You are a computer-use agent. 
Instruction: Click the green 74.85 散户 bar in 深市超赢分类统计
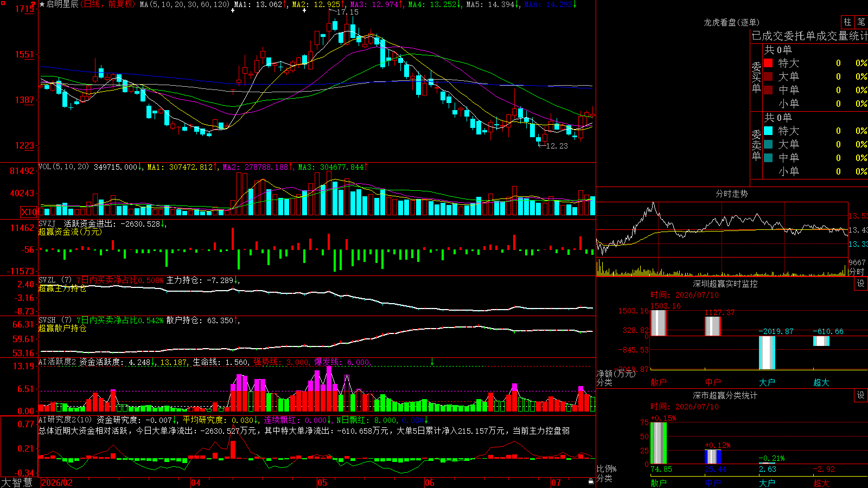[658, 443]
